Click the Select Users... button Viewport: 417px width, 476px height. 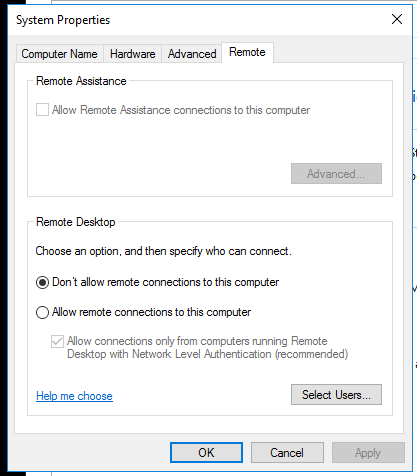coord(336,395)
